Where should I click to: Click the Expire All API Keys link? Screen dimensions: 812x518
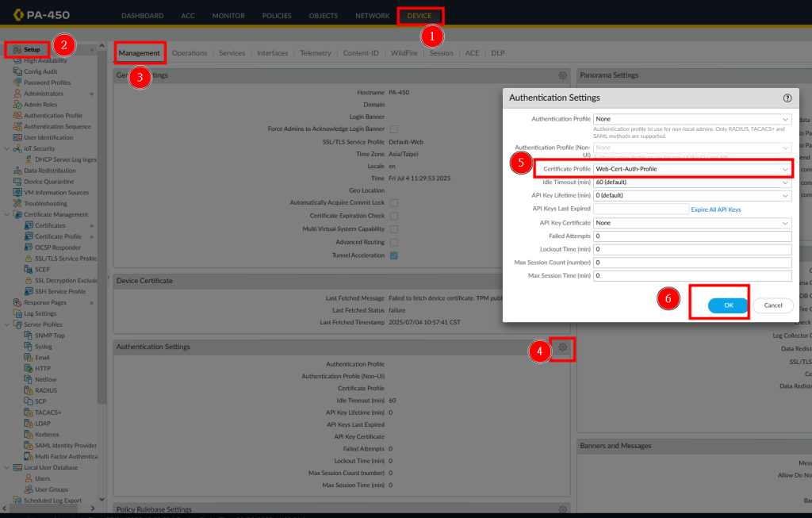click(716, 209)
